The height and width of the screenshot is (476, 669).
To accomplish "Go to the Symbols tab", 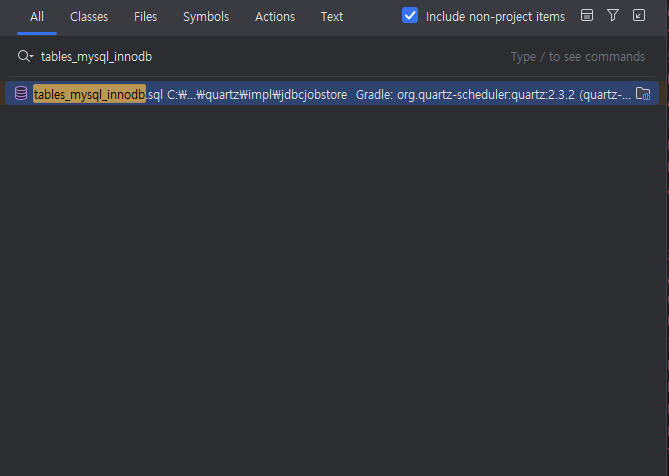I will click(206, 17).
